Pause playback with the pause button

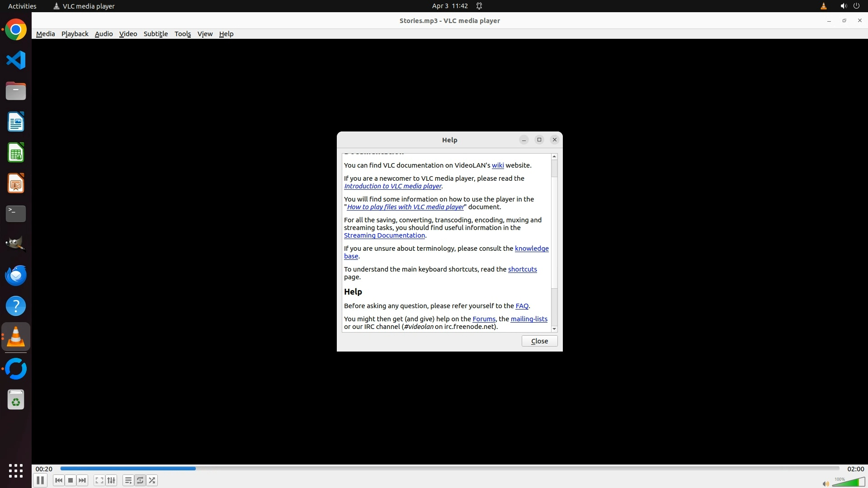(40, 480)
